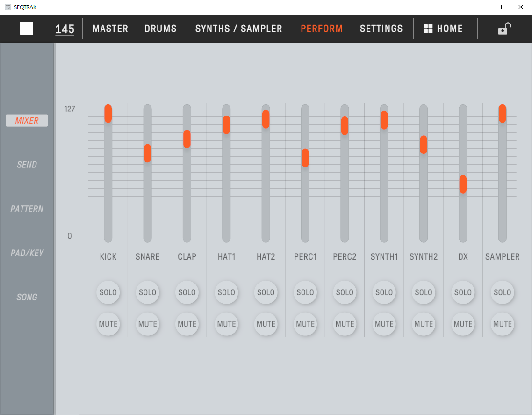The height and width of the screenshot is (415, 532).
Task: Minimize the SEQTRAK window
Action: point(478,7)
